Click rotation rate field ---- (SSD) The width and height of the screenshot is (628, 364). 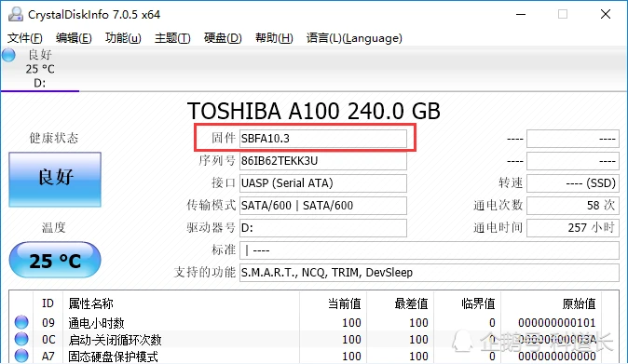(x=573, y=183)
